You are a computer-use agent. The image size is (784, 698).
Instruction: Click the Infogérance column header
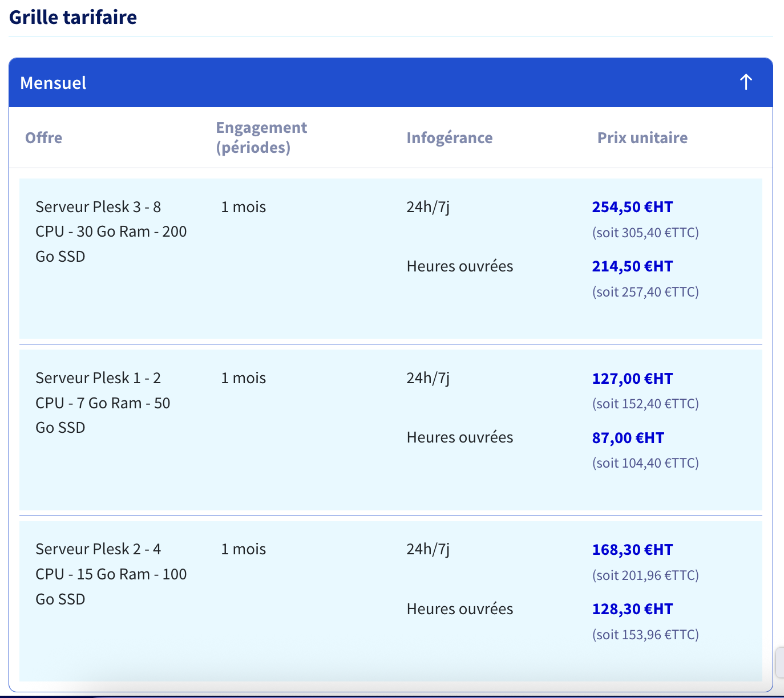[x=449, y=137]
